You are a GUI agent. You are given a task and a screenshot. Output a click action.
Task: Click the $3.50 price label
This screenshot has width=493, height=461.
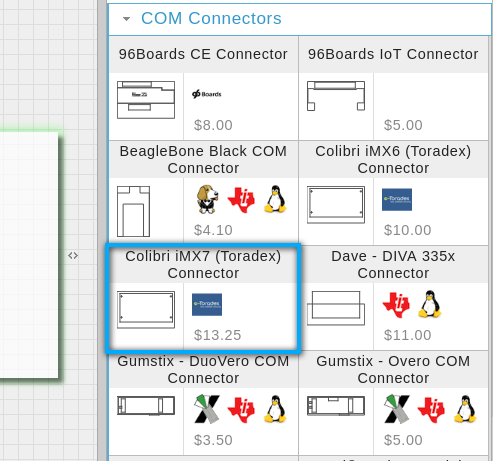[213, 440]
